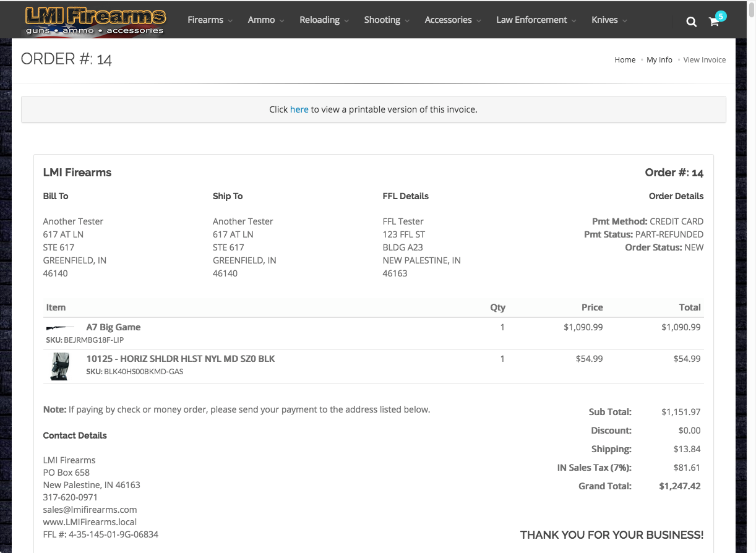This screenshot has height=553, width=756.
Task: Open the A7 Big Game product link
Action: coord(113,327)
